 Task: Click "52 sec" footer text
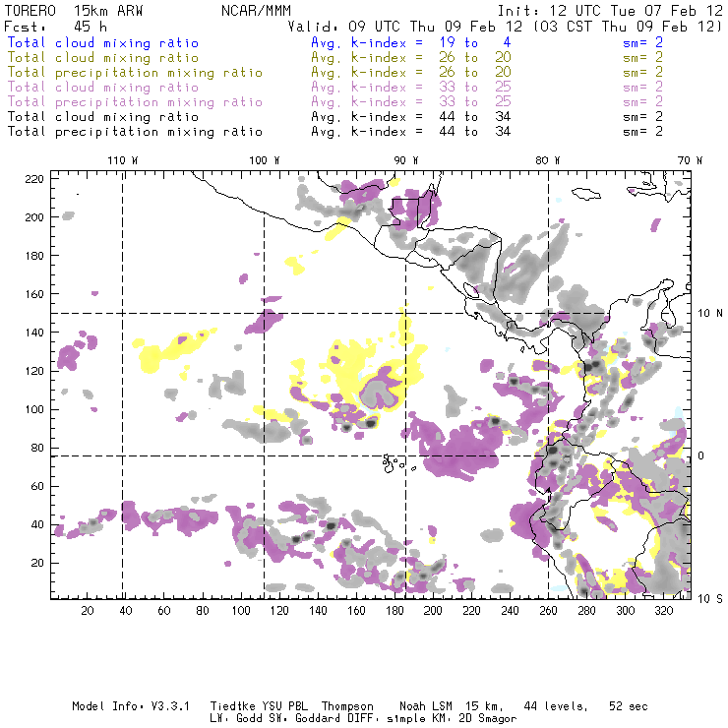tap(629, 706)
